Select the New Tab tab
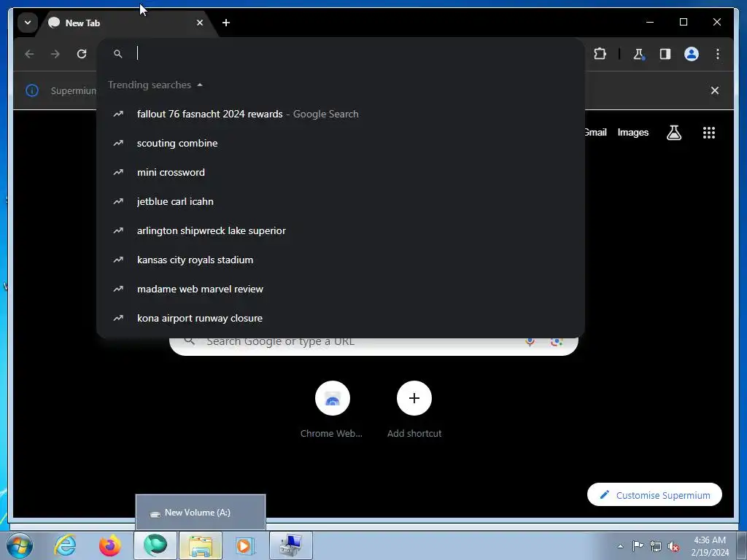 point(128,23)
